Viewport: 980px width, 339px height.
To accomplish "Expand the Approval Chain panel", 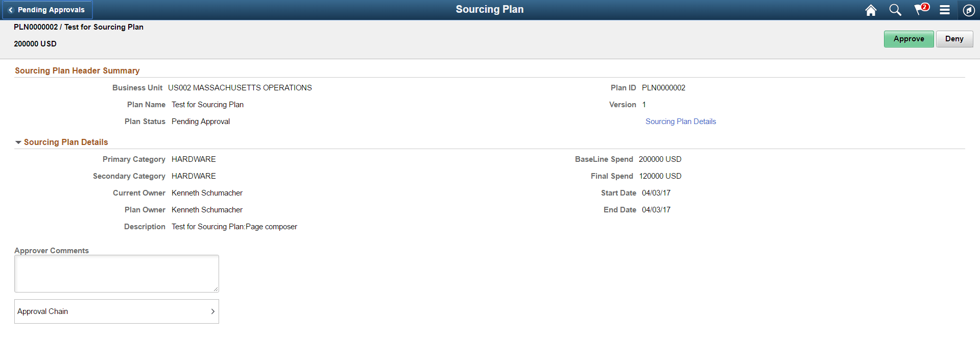I will click(116, 311).
